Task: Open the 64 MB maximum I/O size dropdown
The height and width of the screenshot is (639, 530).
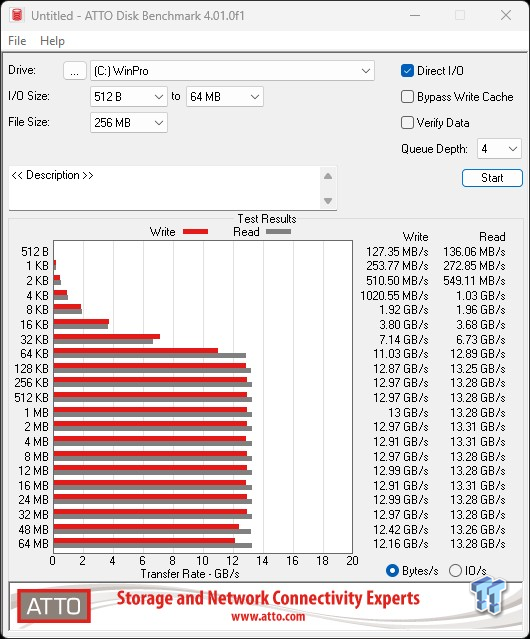Action: [224, 97]
